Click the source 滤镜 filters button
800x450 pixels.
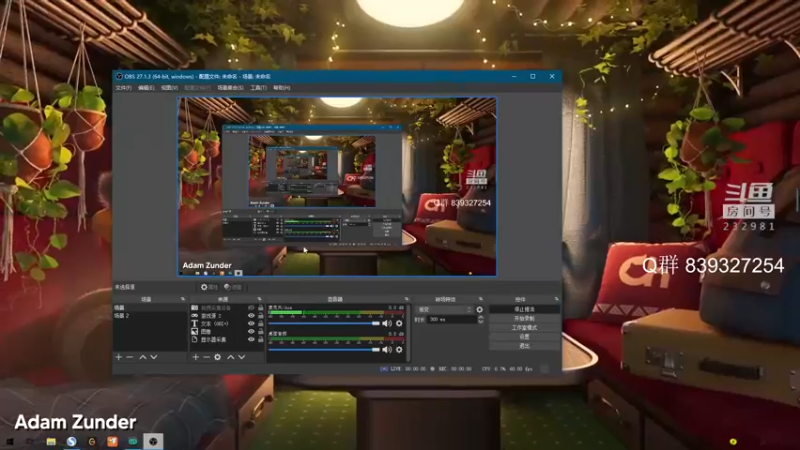coord(233,287)
